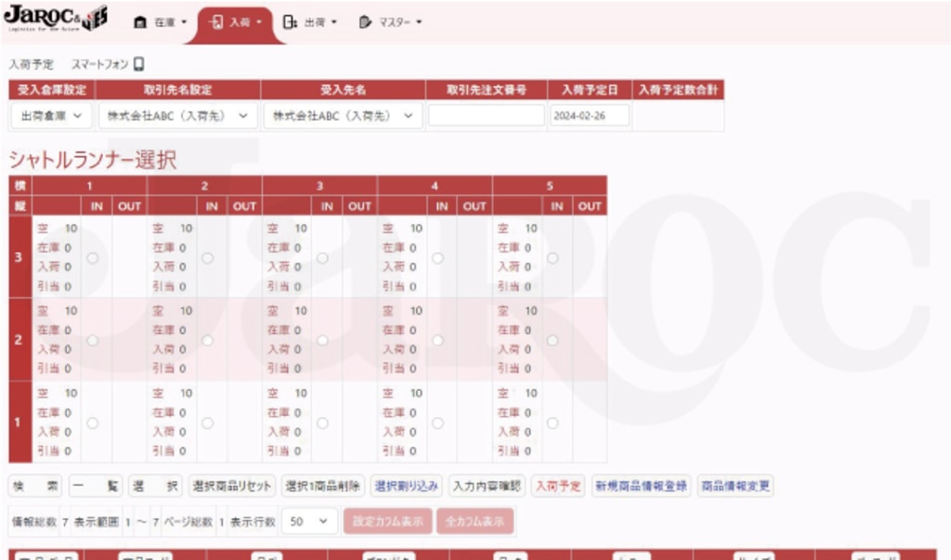Expand the 受入倉庫設定 dropdown showing 出荷倉庫
The height and width of the screenshot is (560, 951).
[x=51, y=116]
